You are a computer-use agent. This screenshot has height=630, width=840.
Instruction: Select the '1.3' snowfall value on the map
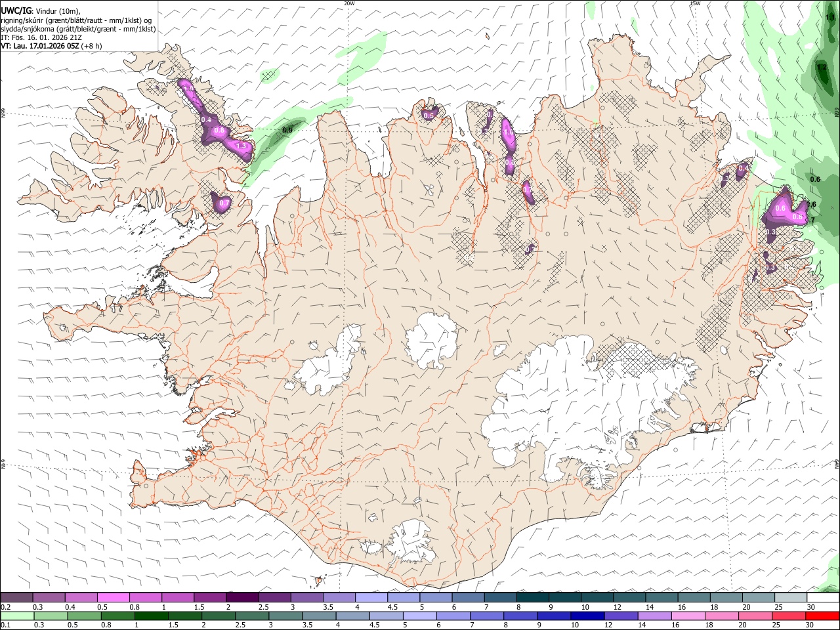tap(241, 146)
